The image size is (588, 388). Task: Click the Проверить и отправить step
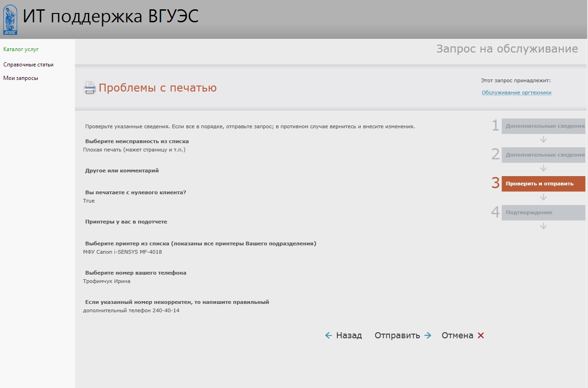(x=543, y=184)
